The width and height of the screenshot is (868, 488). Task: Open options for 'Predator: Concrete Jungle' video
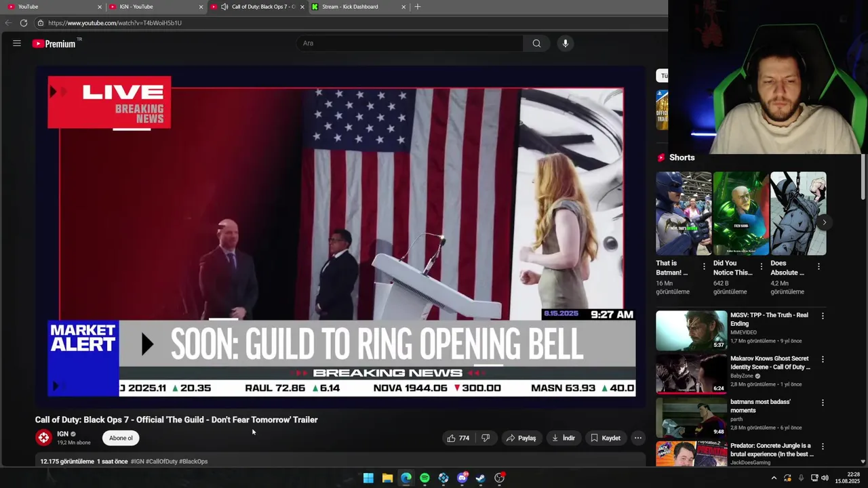pyautogui.click(x=823, y=447)
